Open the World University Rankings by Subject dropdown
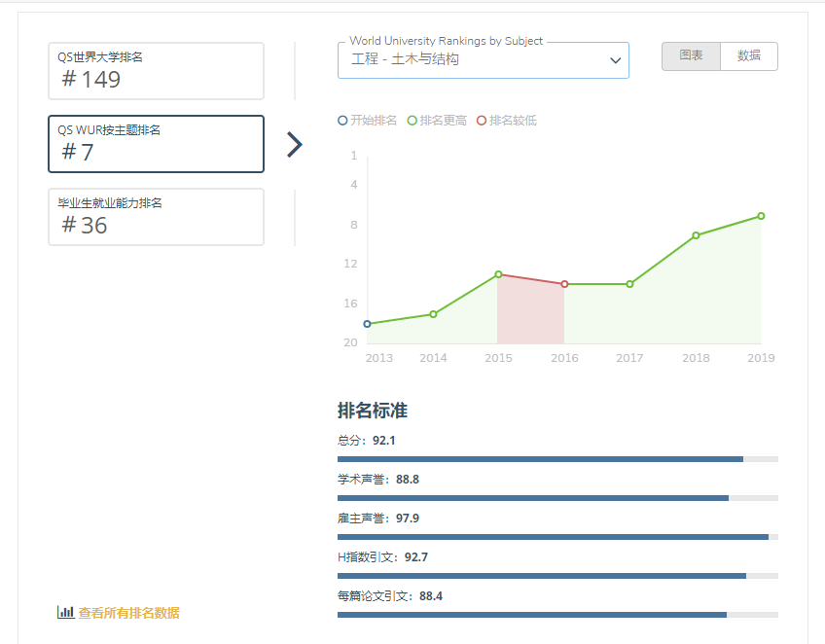Screen dimensions: 825x644 (x=477, y=60)
